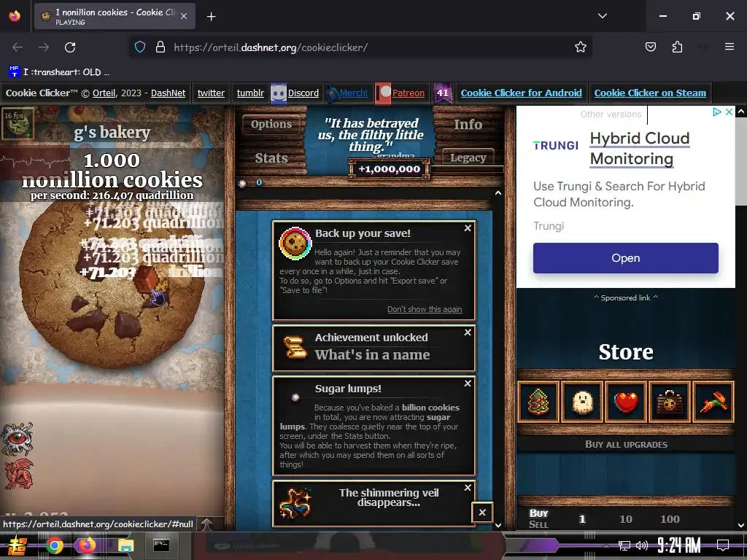Launch Google Chrome from the taskbar

pyautogui.click(x=54, y=545)
